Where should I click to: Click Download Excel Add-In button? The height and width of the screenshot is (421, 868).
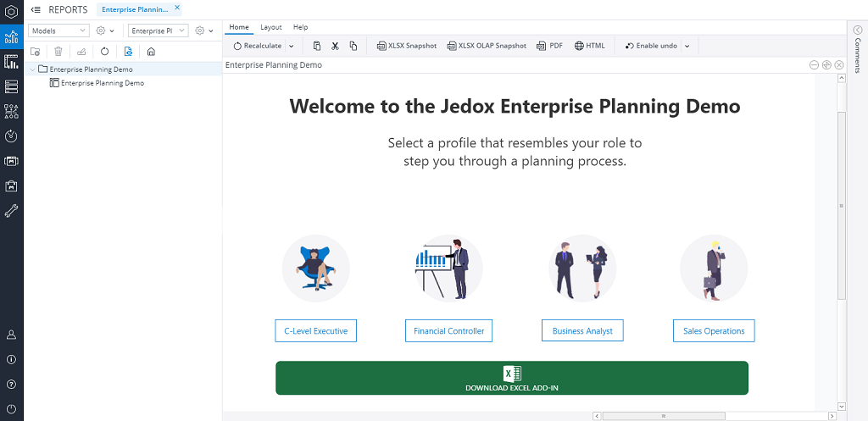(511, 378)
